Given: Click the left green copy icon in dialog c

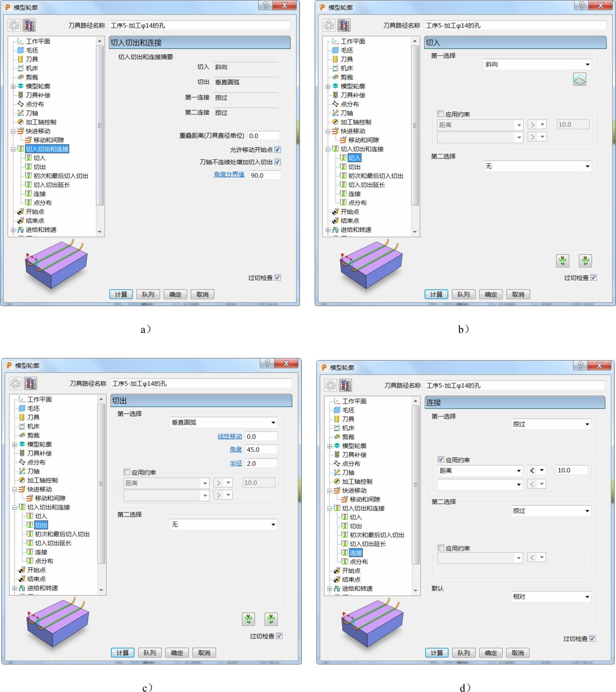Looking at the screenshot, I should [249, 619].
